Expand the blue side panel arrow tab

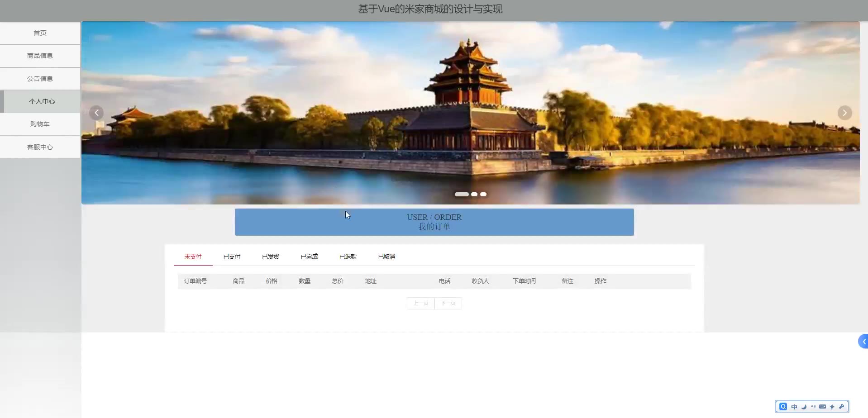tap(863, 342)
